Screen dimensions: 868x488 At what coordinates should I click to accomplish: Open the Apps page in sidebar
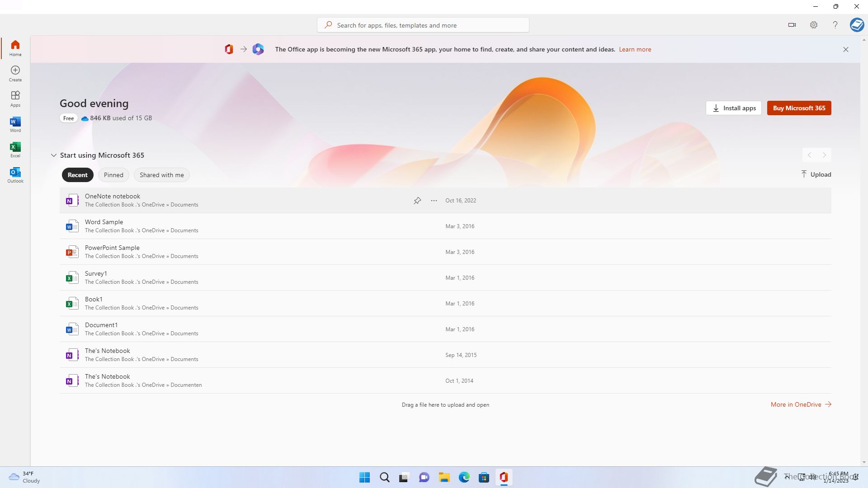pos(15,99)
